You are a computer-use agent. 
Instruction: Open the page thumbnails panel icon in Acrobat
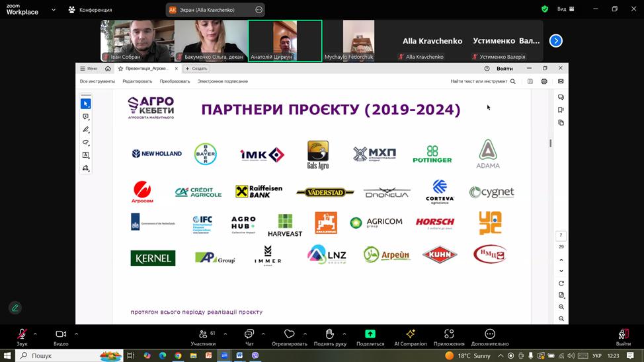561,123
